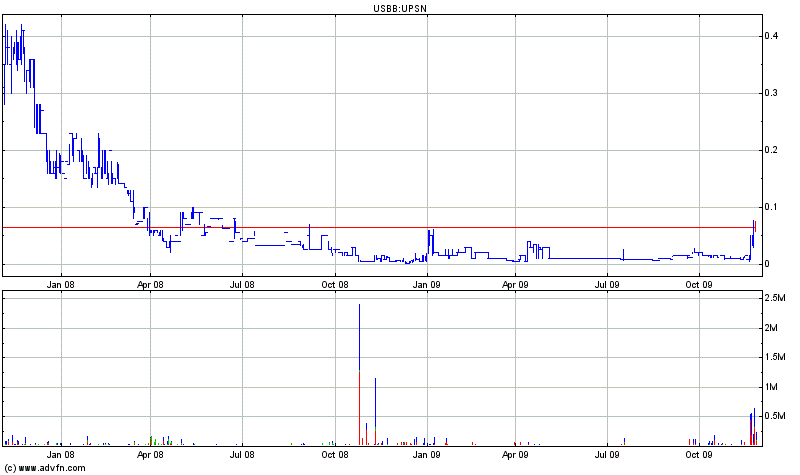
Task: Click Apr 08 label under price chart
Action: click(x=150, y=284)
